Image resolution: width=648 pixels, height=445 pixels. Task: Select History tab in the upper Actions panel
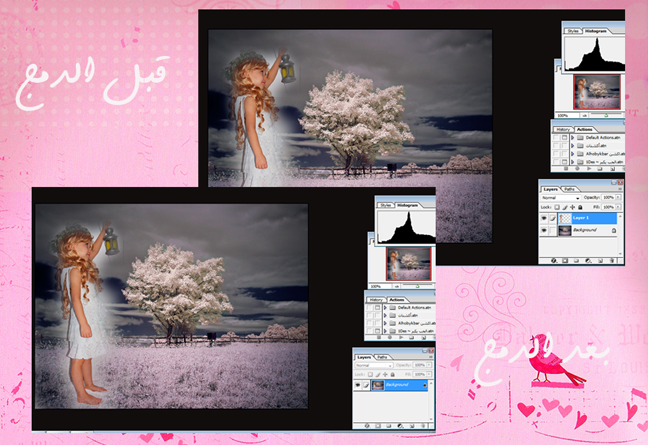pyautogui.click(x=561, y=127)
